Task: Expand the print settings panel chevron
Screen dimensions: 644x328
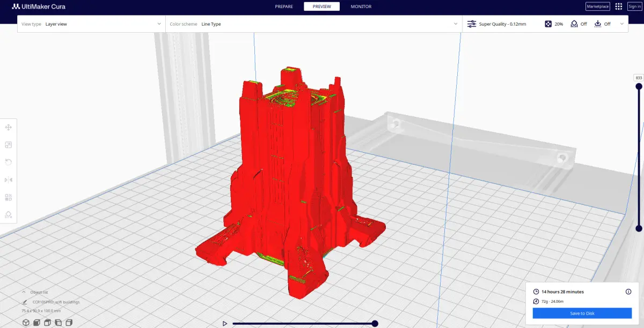Action: coord(622,24)
